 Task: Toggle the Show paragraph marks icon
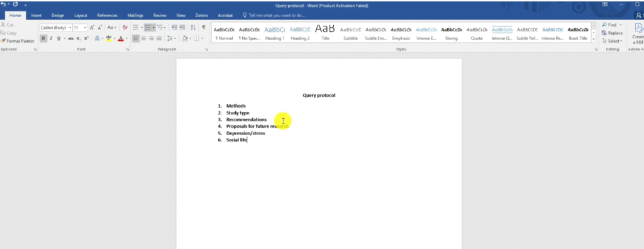tap(203, 28)
